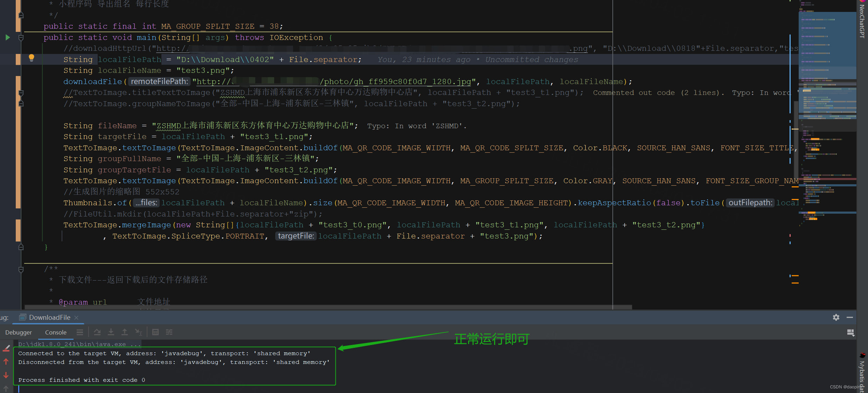Screen dimensions: 868x393
Task: Close the DownloadFile debug session tab
Action: pos(76,318)
